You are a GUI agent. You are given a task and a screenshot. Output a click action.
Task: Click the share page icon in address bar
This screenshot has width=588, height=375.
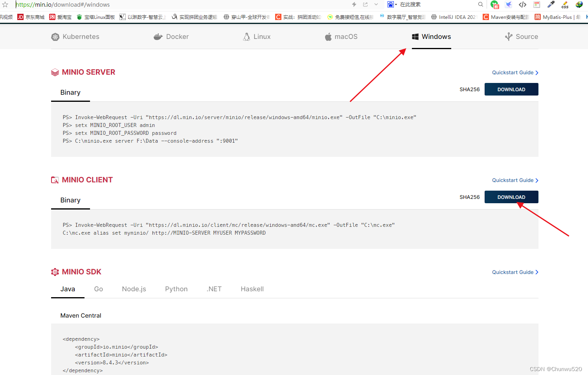click(366, 4)
